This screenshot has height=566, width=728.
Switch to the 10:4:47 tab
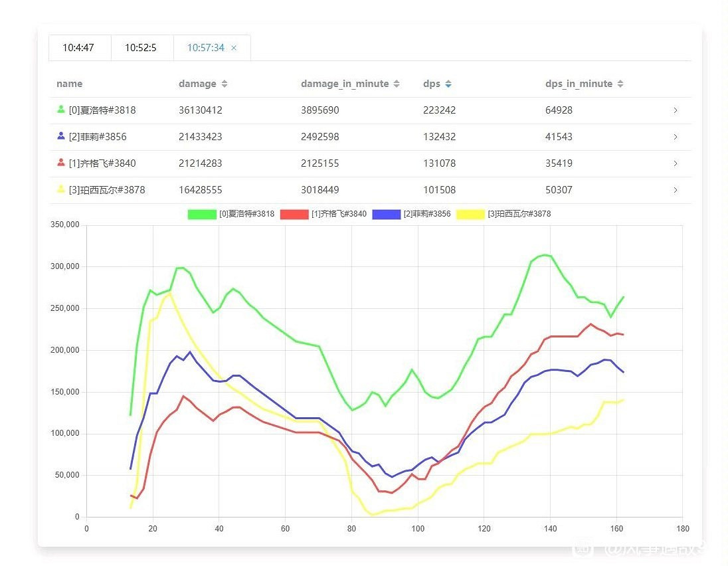tap(78, 48)
